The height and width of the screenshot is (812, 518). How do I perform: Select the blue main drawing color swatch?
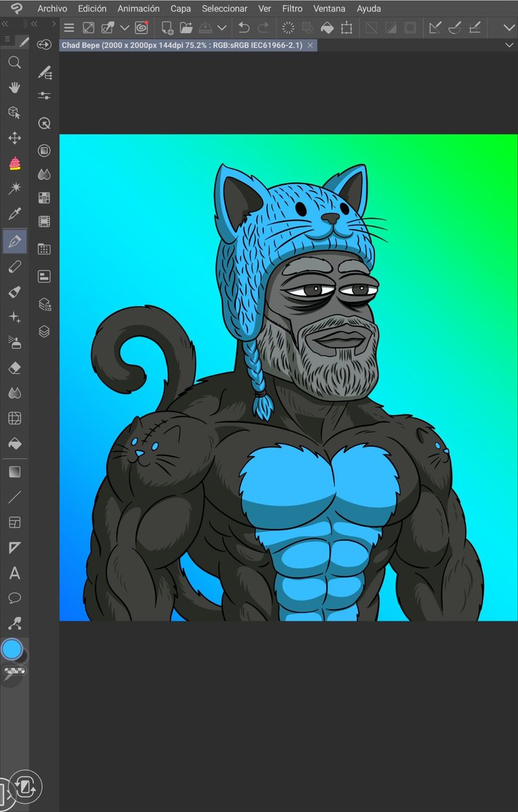pos(12,650)
